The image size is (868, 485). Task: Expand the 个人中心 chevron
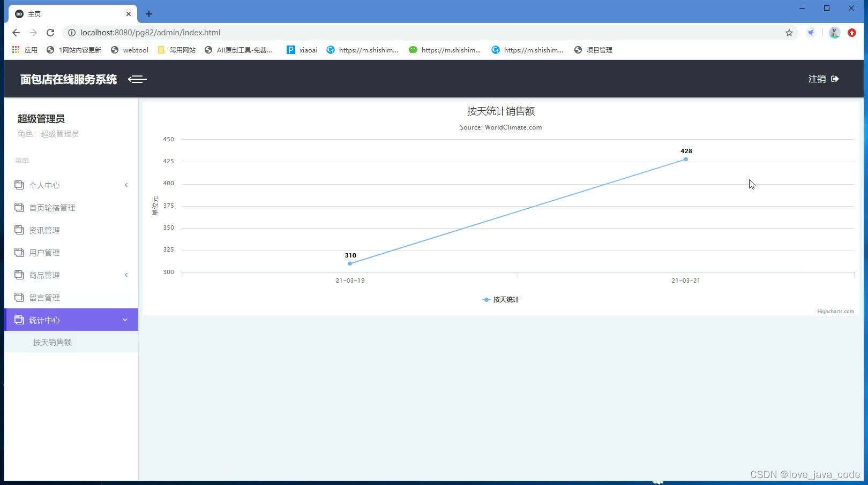click(126, 185)
